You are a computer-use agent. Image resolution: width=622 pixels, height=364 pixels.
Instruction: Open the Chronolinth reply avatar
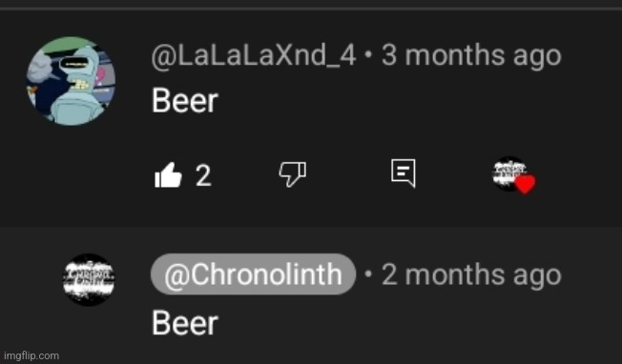click(89, 279)
